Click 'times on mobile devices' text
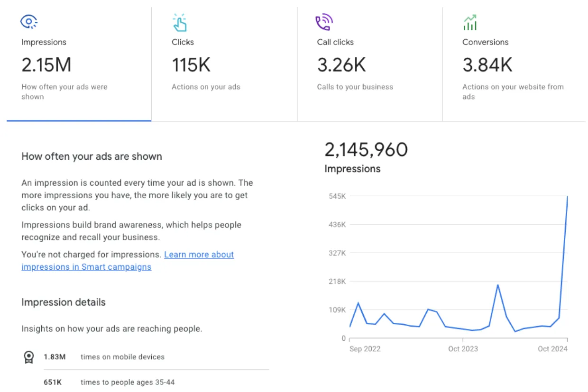Viewport: 588px width, 392px height. (x=122, y=357)
